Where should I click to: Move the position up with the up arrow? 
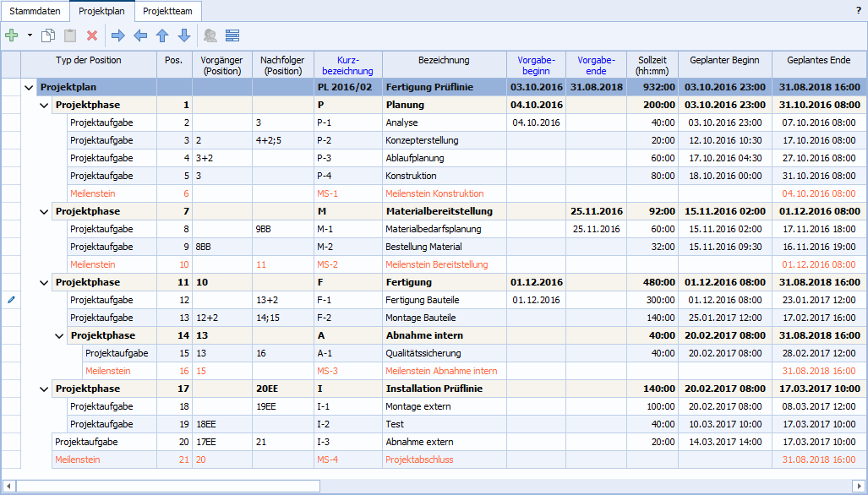click(x=162, y=35)
